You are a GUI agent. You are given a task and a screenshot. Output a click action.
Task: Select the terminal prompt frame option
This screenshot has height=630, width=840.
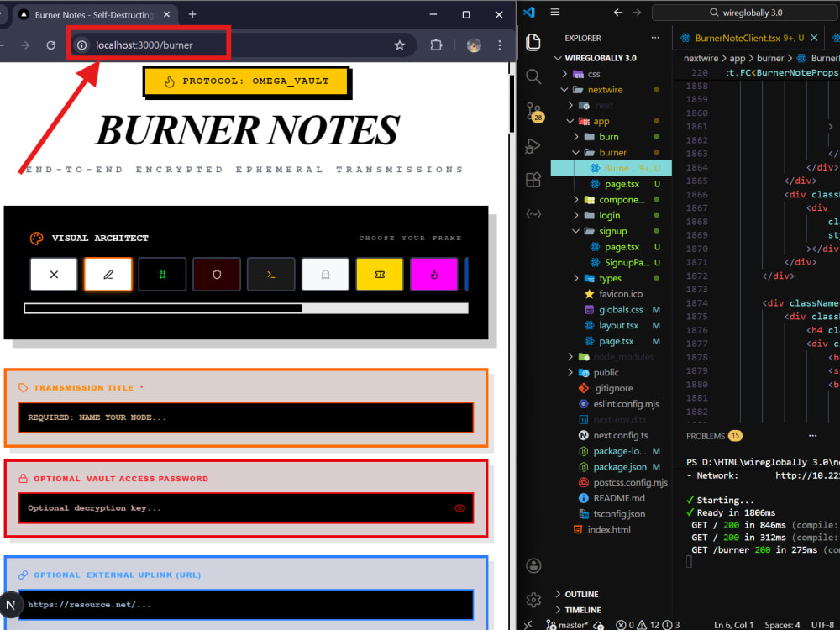[271, 275]
